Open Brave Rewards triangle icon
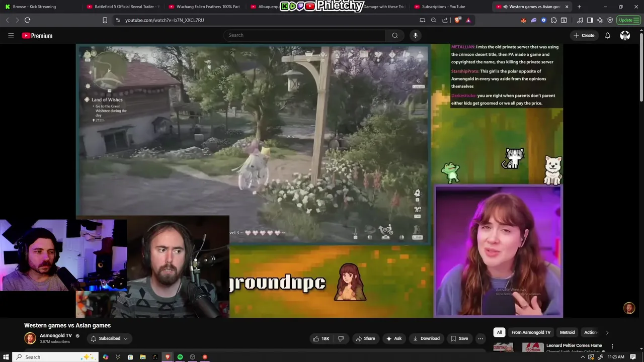Viewport: 644px width, 362px height. click(468, 20)
